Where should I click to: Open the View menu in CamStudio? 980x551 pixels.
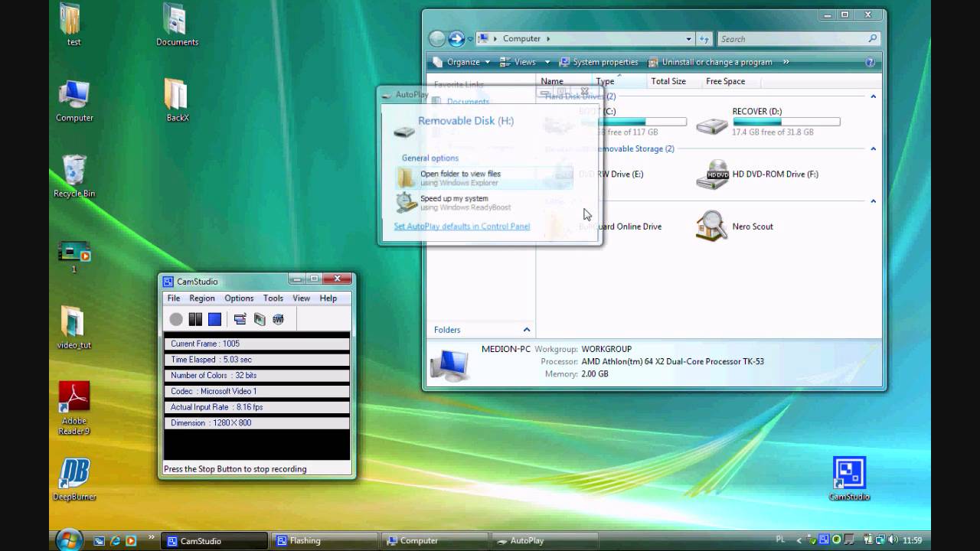click(302, 298)
